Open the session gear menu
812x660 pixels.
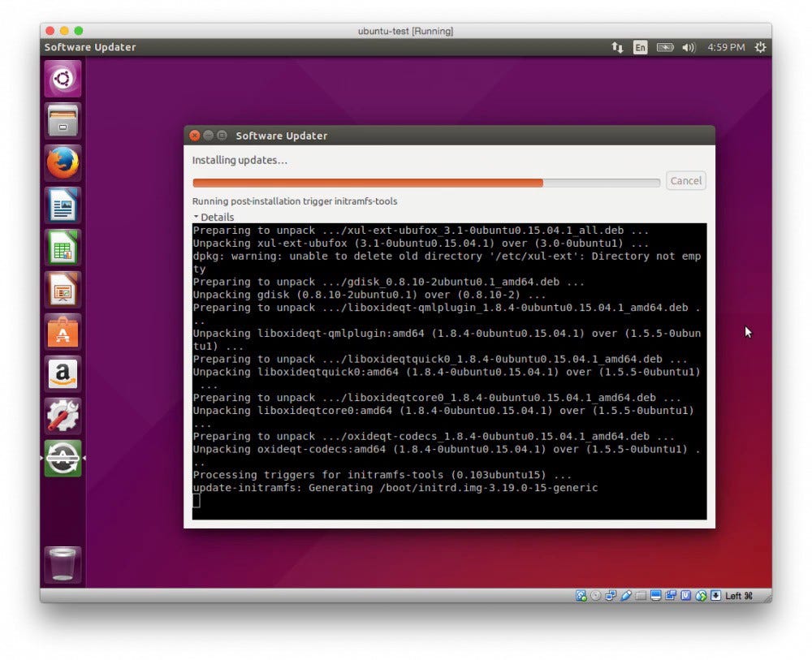pos(760,48)
